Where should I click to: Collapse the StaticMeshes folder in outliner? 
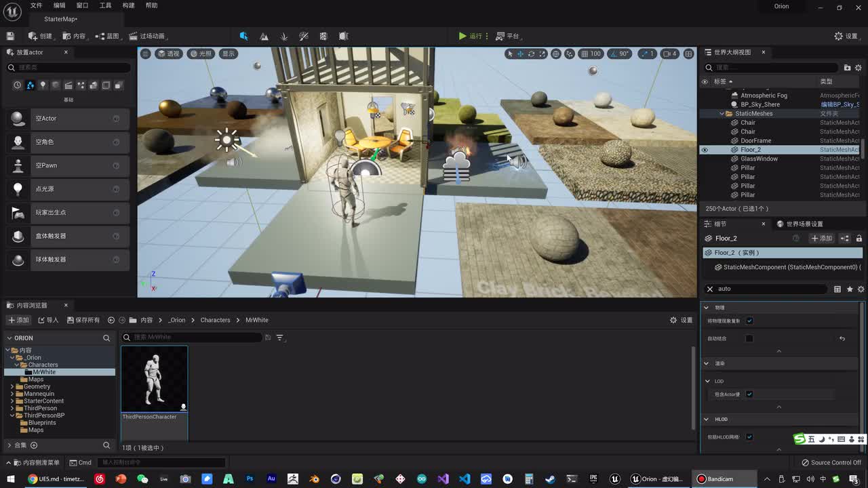[722, 114]
